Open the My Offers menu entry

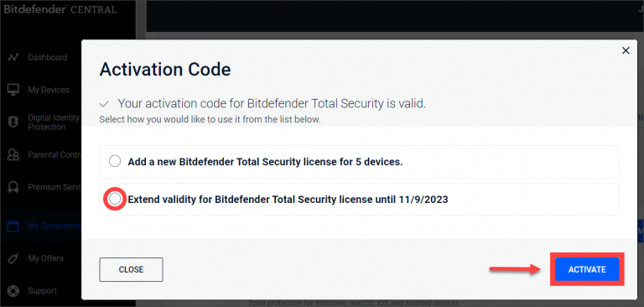pos(45,258)
